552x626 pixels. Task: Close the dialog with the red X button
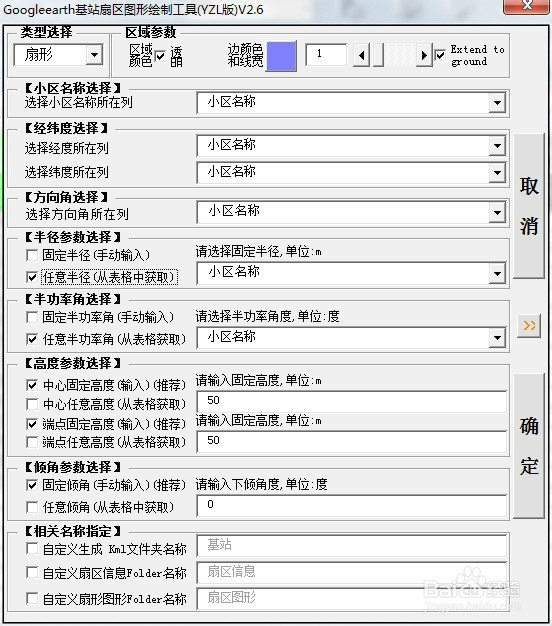point(526,6)
